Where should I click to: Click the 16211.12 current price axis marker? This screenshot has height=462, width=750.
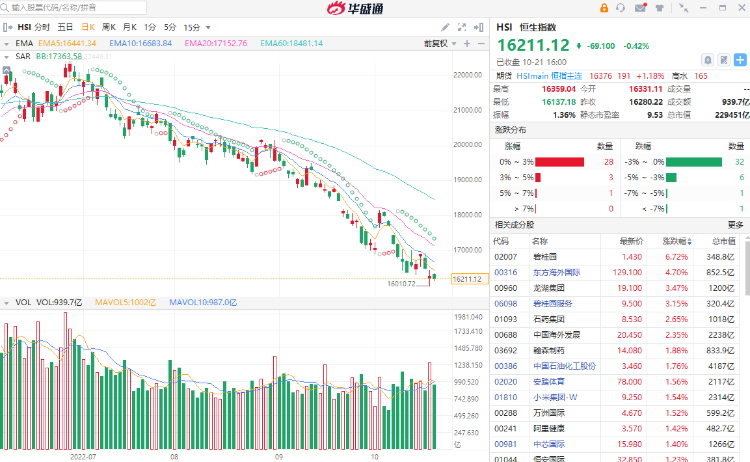click(469, 279)
